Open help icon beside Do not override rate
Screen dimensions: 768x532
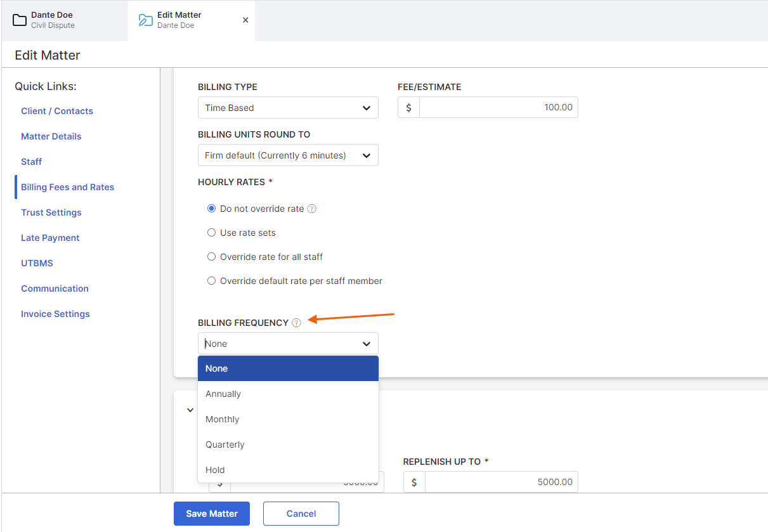click(x=311, y=209)
